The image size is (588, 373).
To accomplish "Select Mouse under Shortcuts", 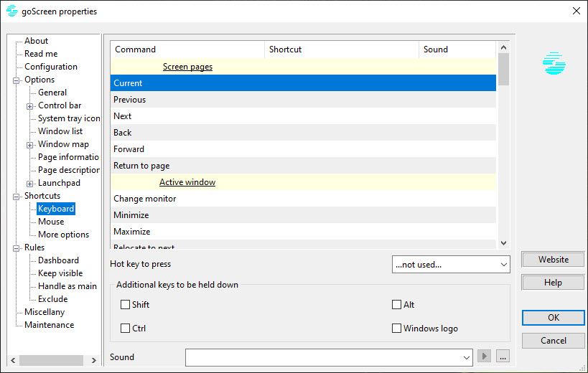I will click(51, 222).
